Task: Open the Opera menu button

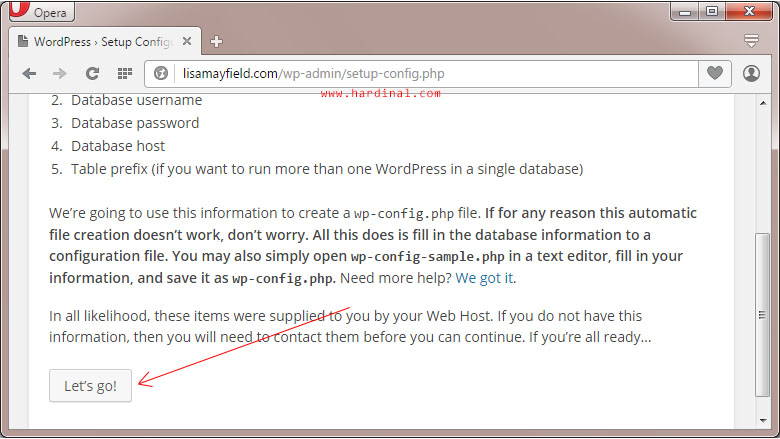Action: 42,11
